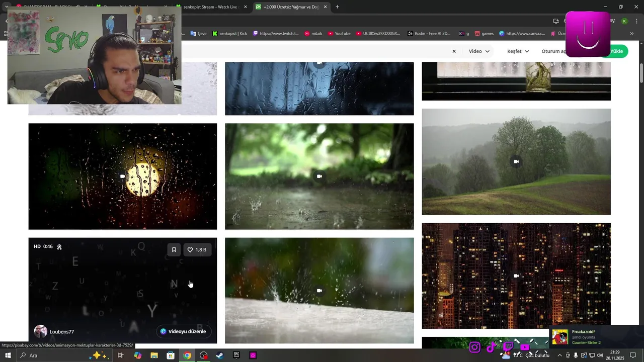Viewport: 644px width, 362px height.
Task: Click the Videoyu düzenle button
Action: [184, 331]
